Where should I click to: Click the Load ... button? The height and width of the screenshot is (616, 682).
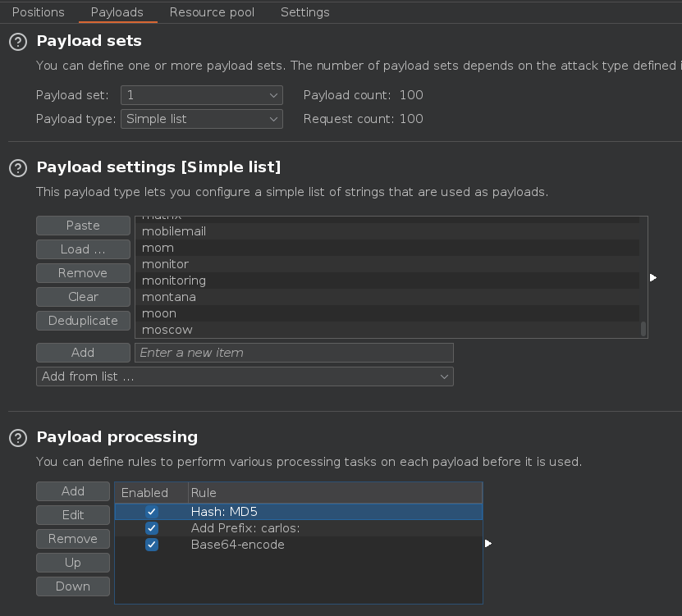(83, 249)
